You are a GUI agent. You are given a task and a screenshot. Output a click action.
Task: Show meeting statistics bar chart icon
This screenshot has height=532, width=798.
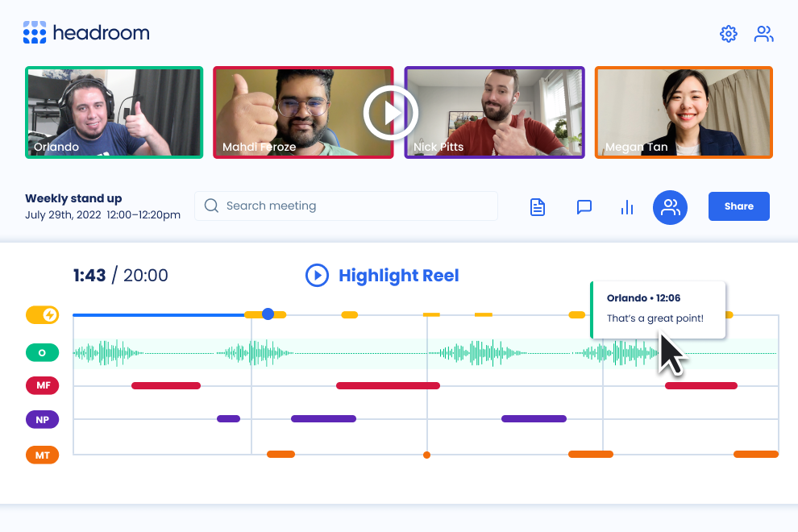627,207
